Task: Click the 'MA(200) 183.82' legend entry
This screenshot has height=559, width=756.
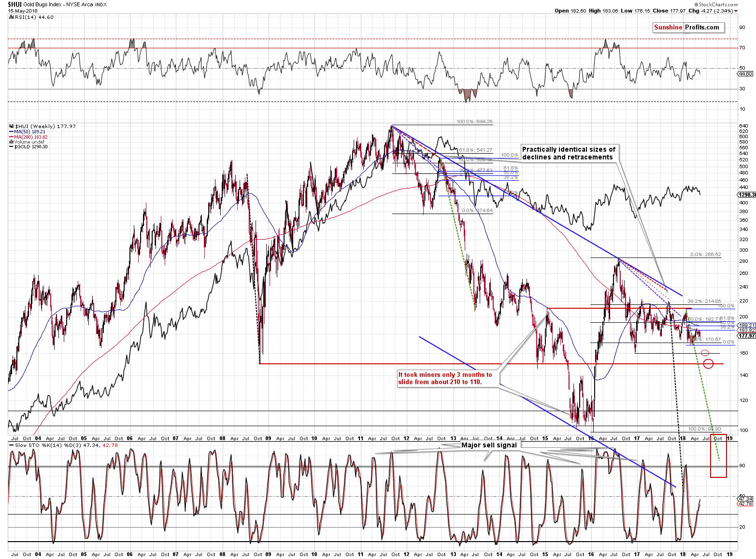Action: pos(31,137)
